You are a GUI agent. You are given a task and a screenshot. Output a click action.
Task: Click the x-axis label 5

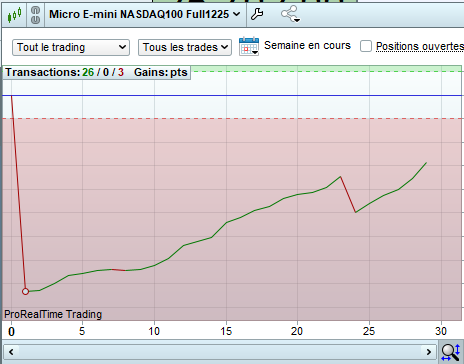click(82, 331)
